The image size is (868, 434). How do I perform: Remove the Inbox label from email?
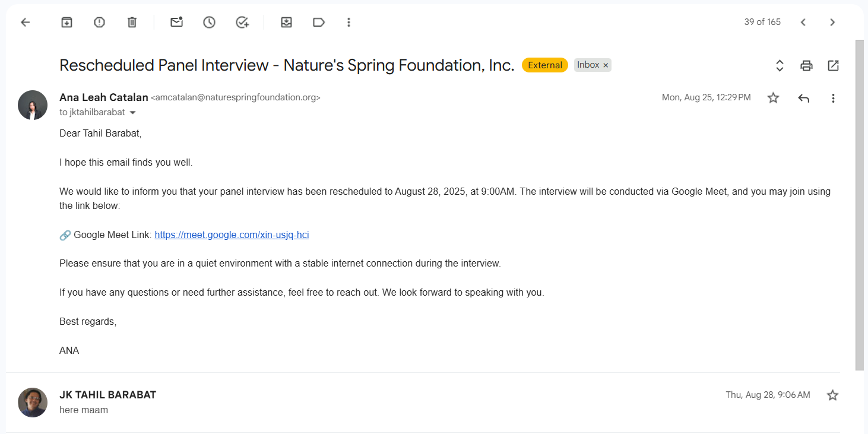[606, 65]
